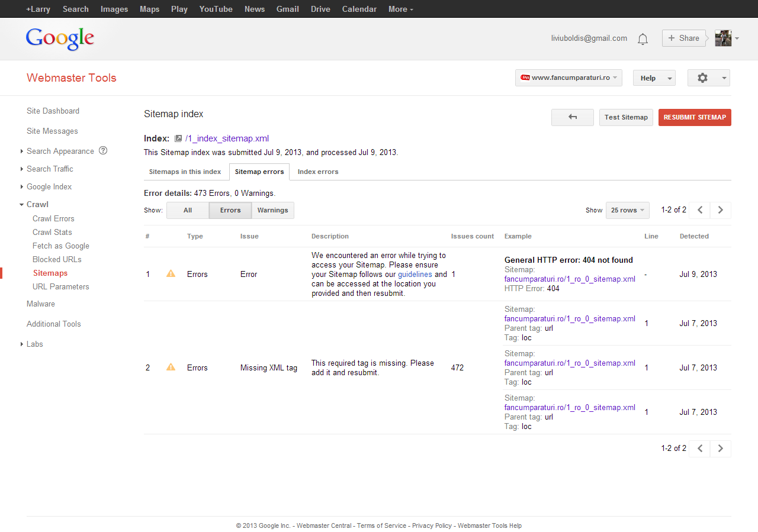Open Crawl Errors page
Image resolution: width=758 pixels, height=532 pixels.
(53, 218)
